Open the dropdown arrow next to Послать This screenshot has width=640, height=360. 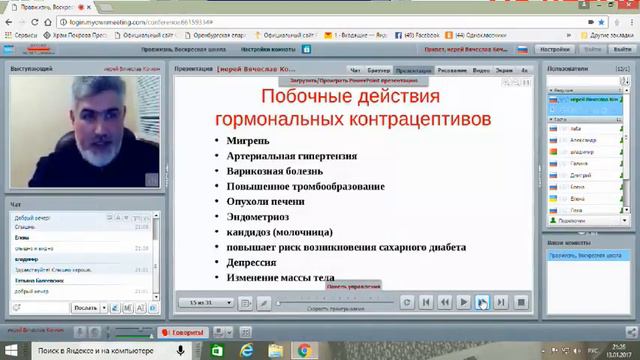pyautogui.click(x=104, y=308)
